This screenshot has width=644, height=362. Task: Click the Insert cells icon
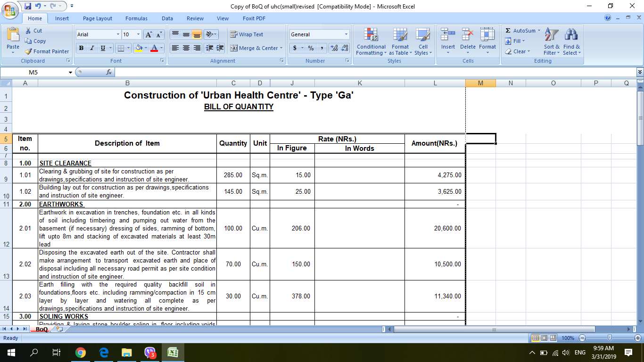coord(448,35)
